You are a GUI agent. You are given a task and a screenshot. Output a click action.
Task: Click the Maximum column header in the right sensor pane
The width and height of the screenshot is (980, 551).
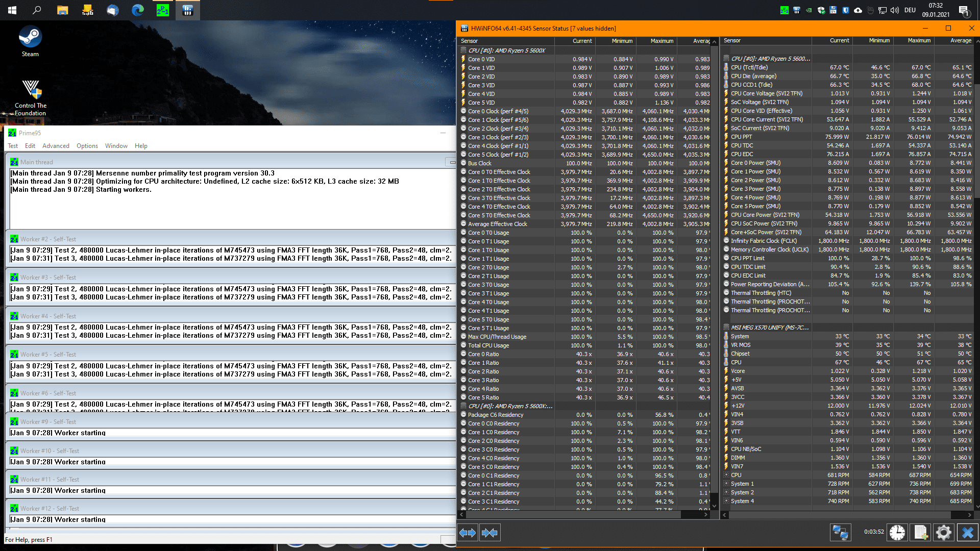point(914,40)
